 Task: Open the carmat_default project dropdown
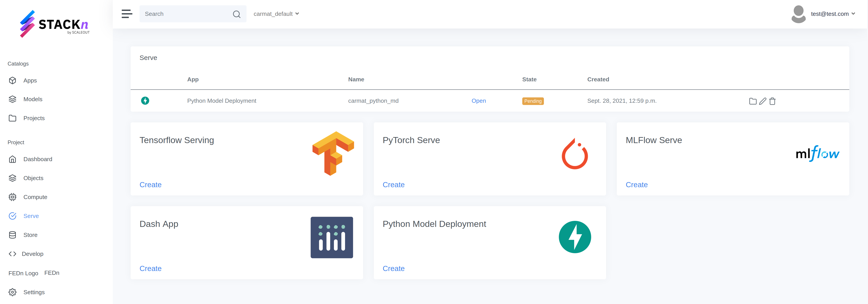276,14
